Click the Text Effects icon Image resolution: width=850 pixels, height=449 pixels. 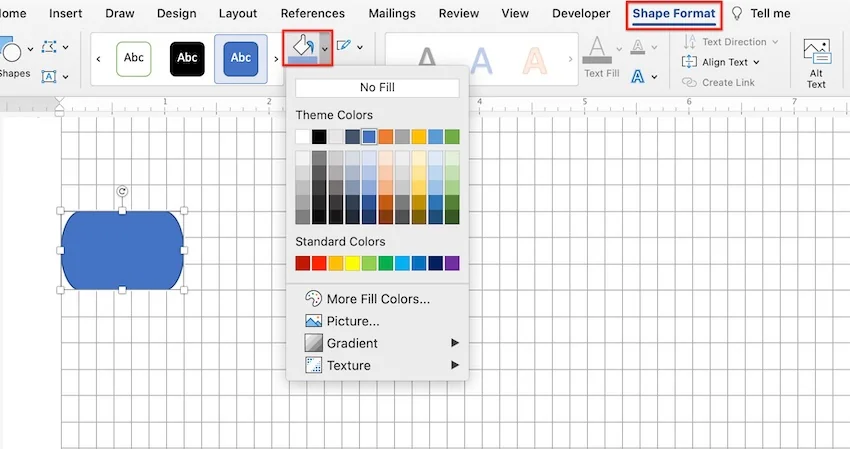click(x=638, y=76)
